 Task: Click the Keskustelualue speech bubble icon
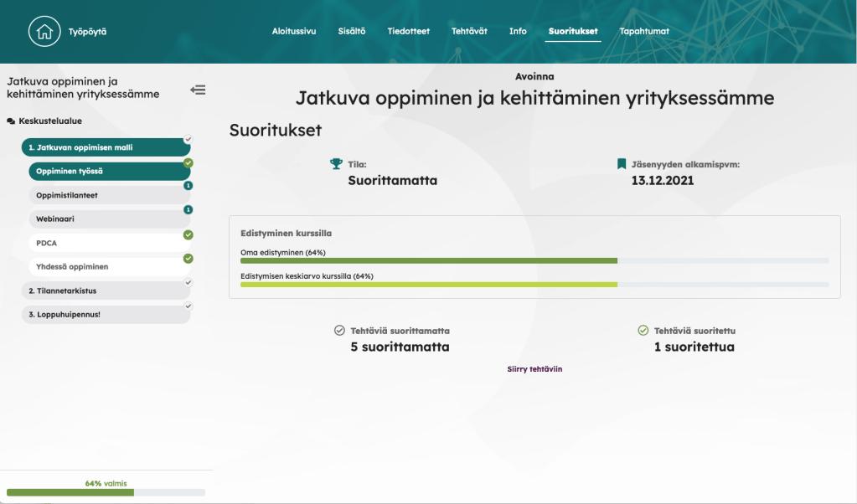tap(11, 121)
